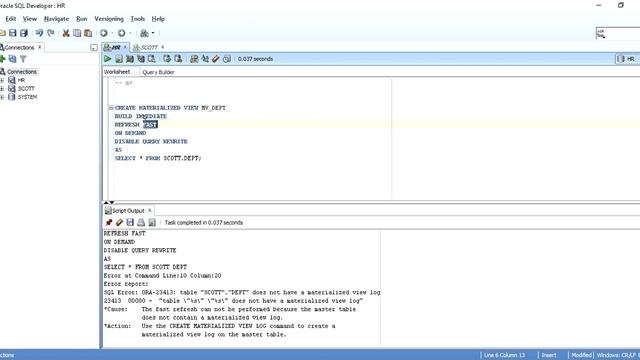The height and width of the screenshot is (360, 640).
Task: Click the SQL Worksheet connection icon
Action: [x=144, y=33]
